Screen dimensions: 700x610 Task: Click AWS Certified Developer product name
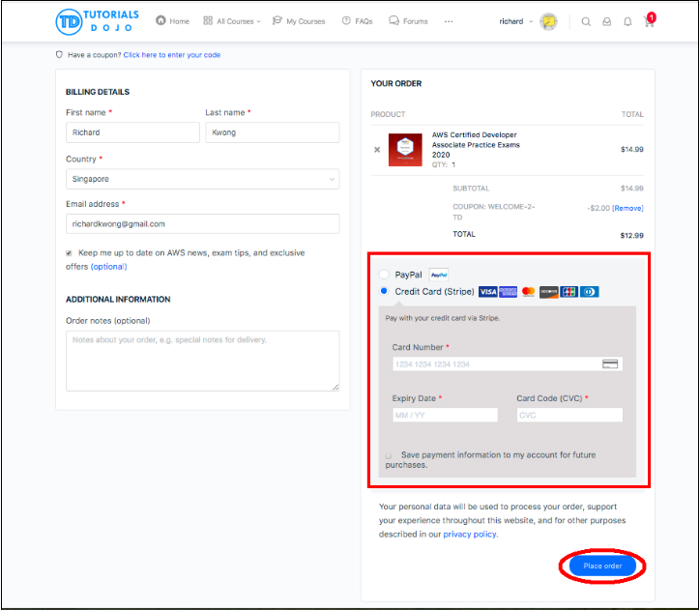[x=476, y=145]
